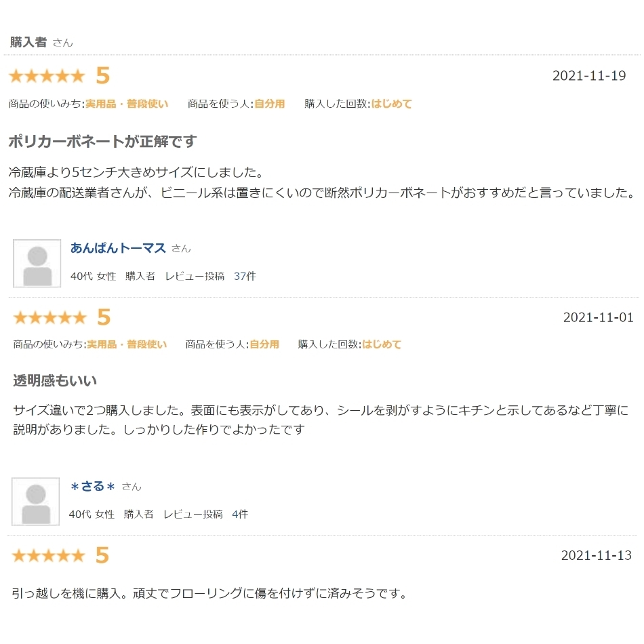Screen dimensions: 644x644
Task: Select はじめて tag in the ポリカーボネート review
Action: tap(391, 104)
